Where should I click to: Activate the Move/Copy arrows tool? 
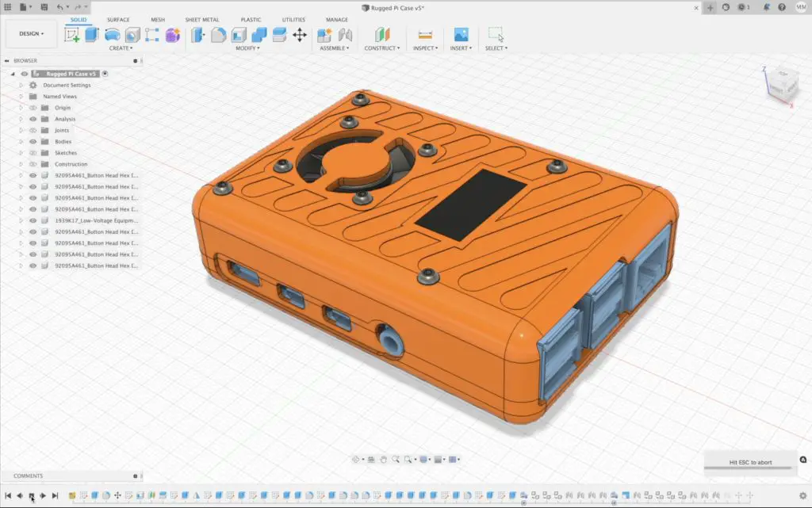tap(300, 35)
